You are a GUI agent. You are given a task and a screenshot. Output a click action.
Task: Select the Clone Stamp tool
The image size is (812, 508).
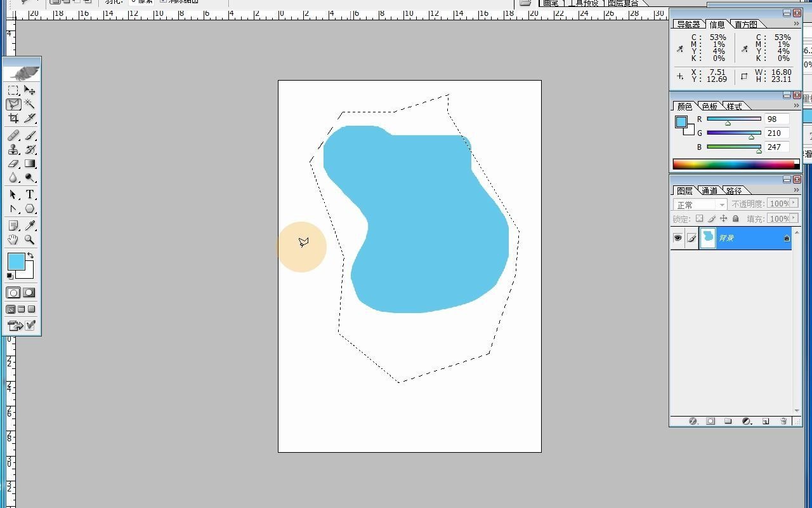point(13,149)
